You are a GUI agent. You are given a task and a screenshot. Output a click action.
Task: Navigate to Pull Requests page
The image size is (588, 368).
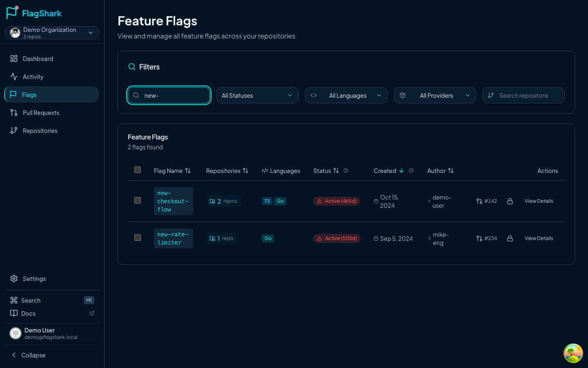point(41,113)
